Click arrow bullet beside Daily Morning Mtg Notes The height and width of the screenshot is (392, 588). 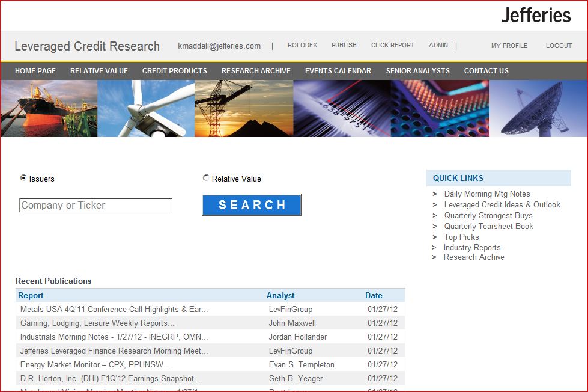435,194
